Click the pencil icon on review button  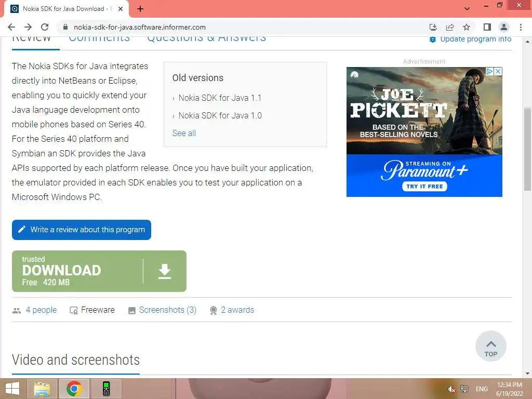coord(22,229)
